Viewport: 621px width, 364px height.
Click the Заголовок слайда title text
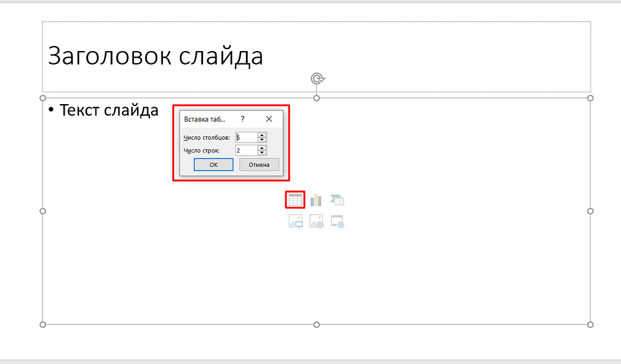155,56
